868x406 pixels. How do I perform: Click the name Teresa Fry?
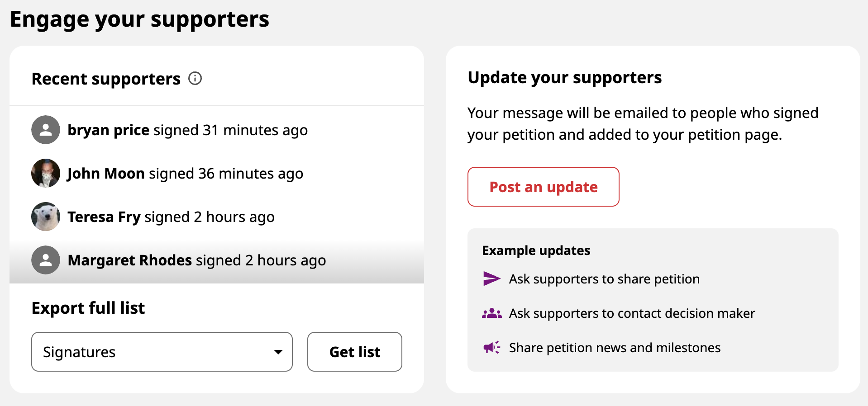coord(104,217)
